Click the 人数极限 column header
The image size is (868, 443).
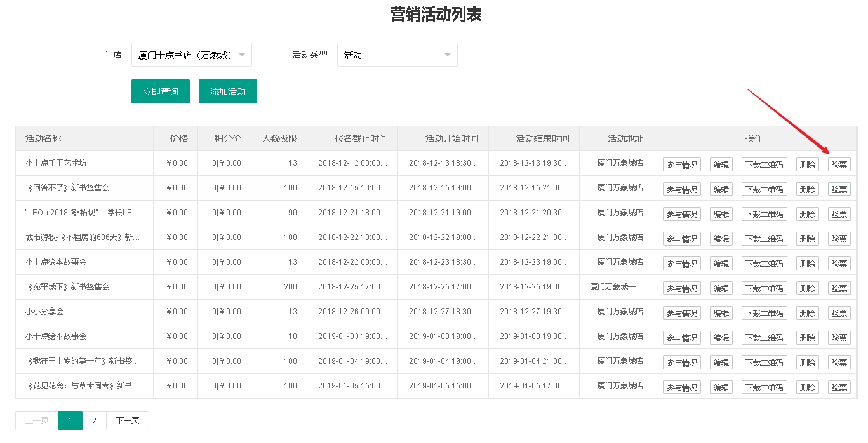(x=279, y=138)
